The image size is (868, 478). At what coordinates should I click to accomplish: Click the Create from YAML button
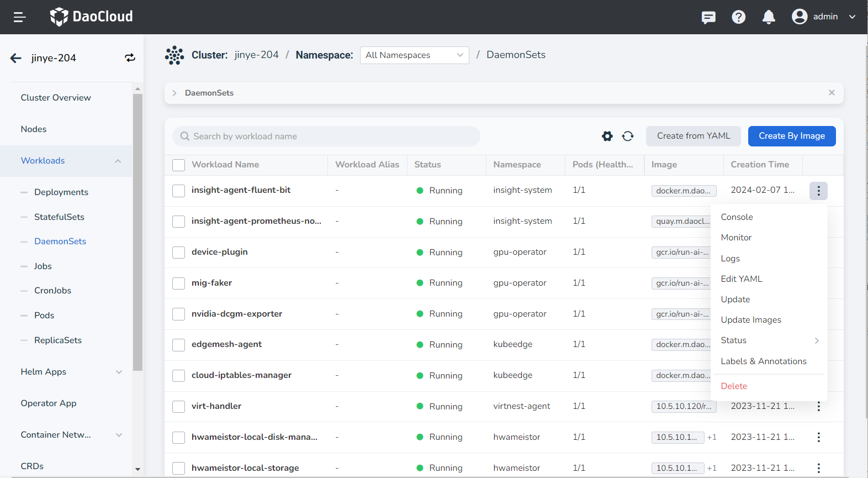(693, 136)
